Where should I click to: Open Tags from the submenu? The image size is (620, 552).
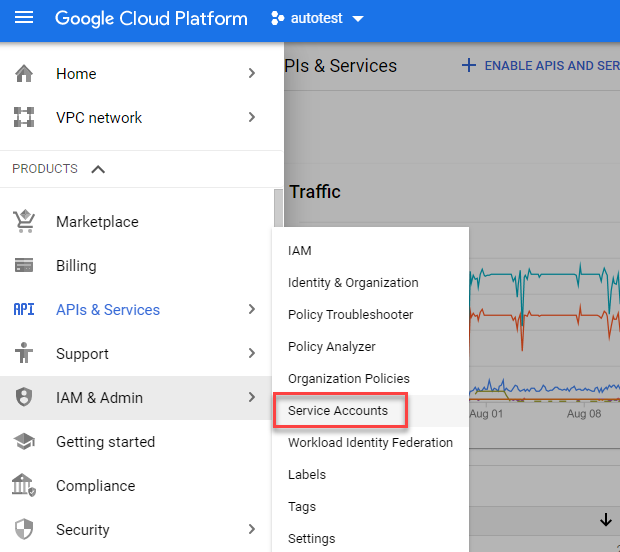tap(302, 507)
